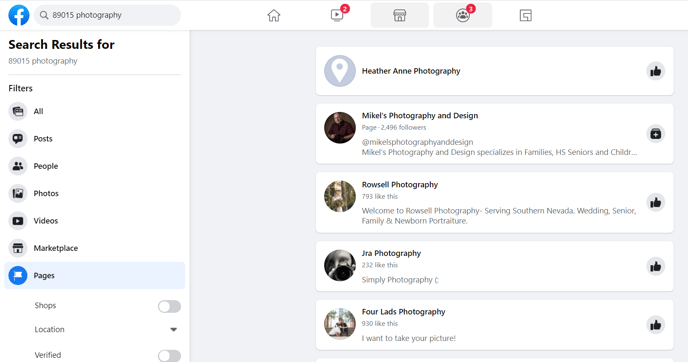
Task: Open Mikel's Photography and Design link
Action: tap(420, 115)
